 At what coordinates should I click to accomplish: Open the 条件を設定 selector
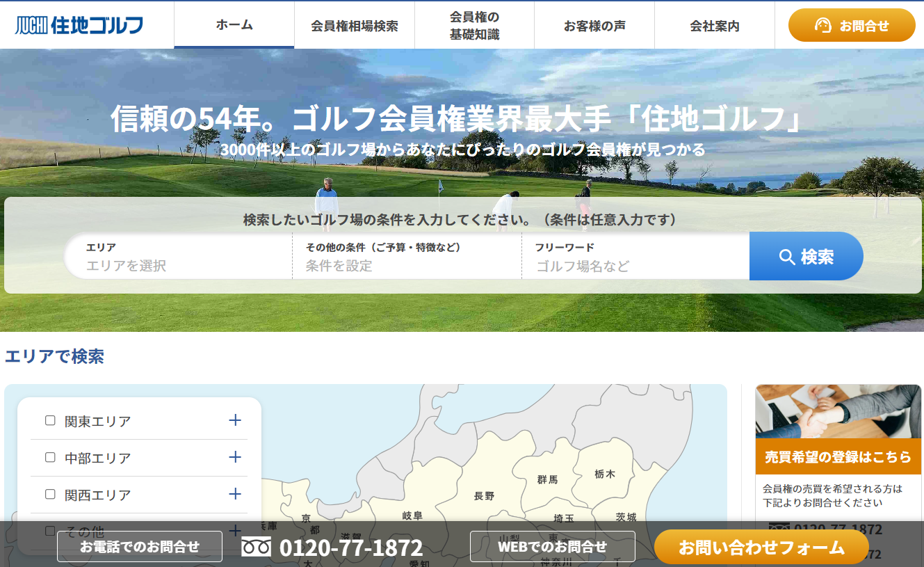point(407,256)
